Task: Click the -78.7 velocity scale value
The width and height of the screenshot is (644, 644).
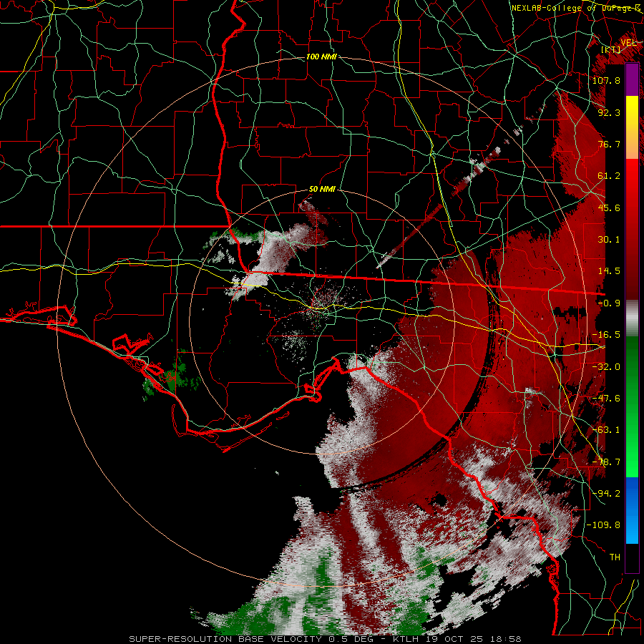Action: click(x=606, y=462)
